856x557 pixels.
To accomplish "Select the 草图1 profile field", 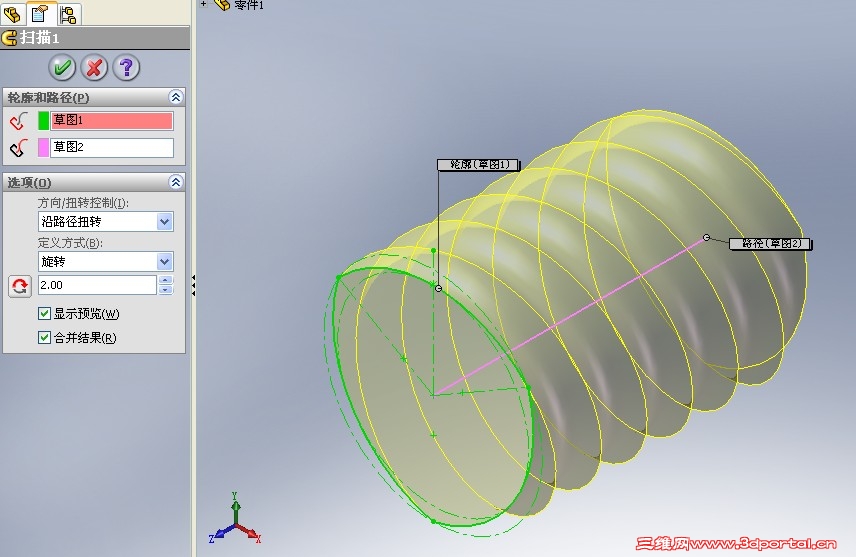I will [112, 121].
